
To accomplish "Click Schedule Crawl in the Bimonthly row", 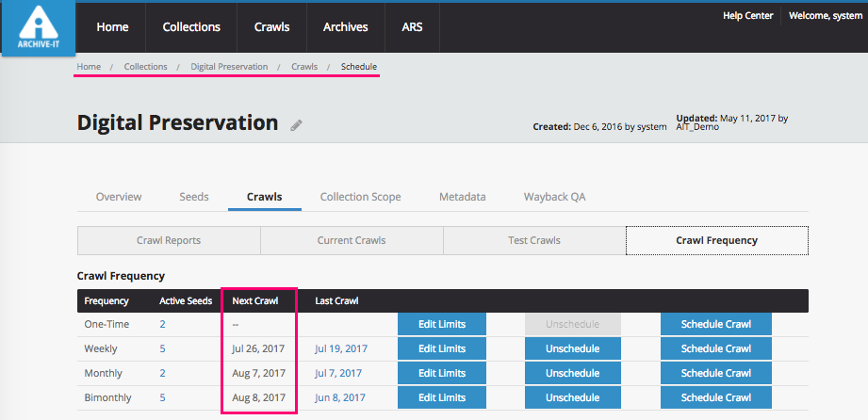I will pyautogui.click(x=715, y=397).
